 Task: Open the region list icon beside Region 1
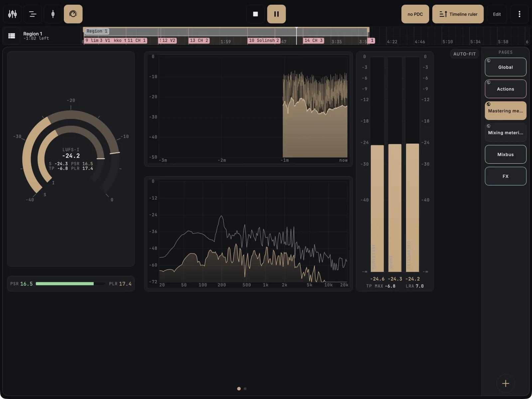pos(12,36)
